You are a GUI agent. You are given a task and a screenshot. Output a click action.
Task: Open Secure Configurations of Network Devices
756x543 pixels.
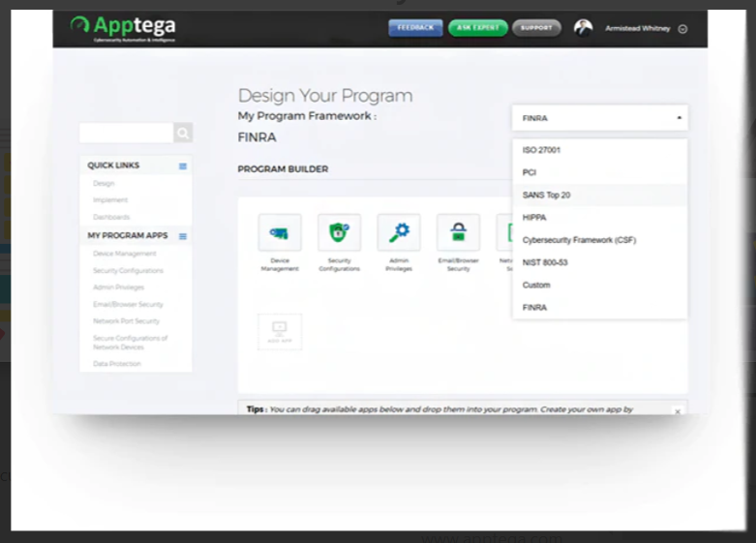(x=130, y=343)
